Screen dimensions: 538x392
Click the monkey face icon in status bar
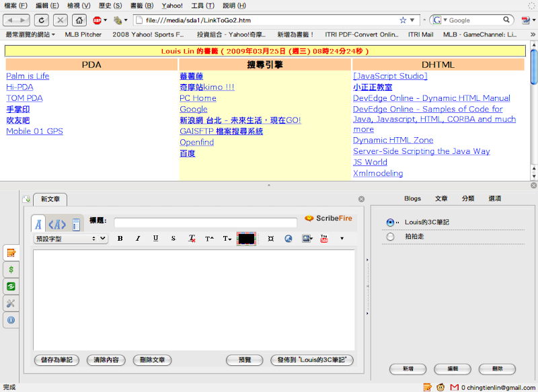point(440,387)
